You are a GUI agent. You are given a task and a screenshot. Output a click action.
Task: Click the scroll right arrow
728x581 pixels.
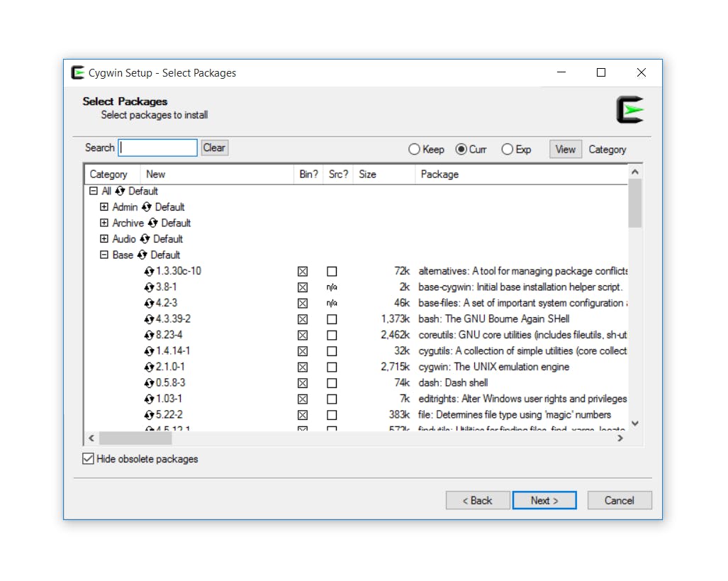(x=620, y=438)
